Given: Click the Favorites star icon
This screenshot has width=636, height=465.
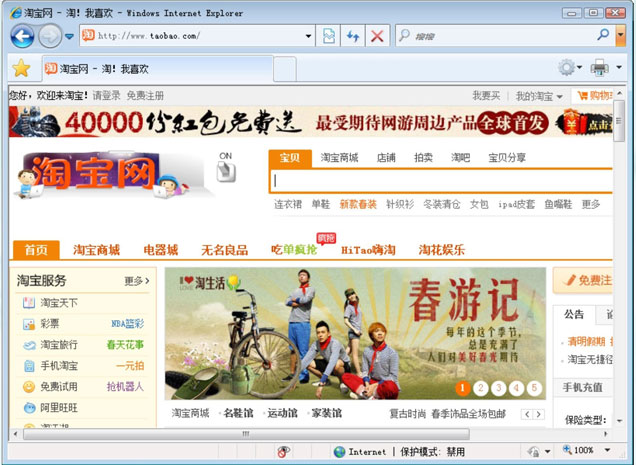Looking at the screenshot, I should (x=21, y=68).
